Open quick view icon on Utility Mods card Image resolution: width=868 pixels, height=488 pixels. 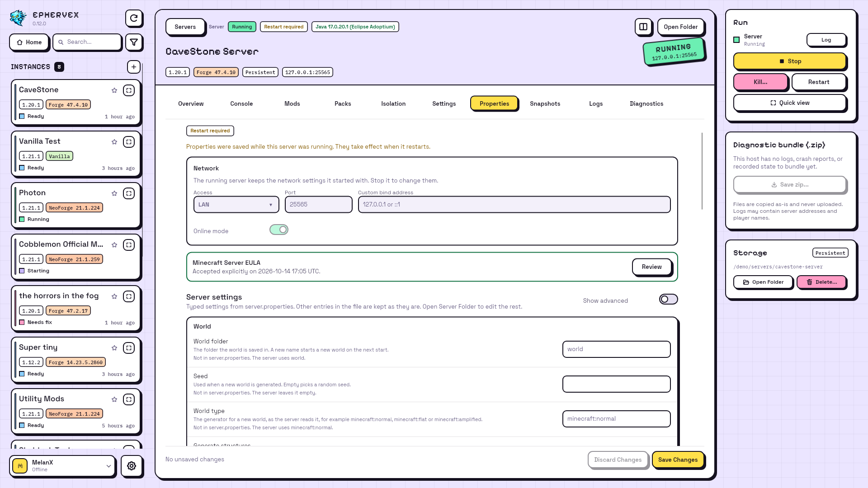129,399
